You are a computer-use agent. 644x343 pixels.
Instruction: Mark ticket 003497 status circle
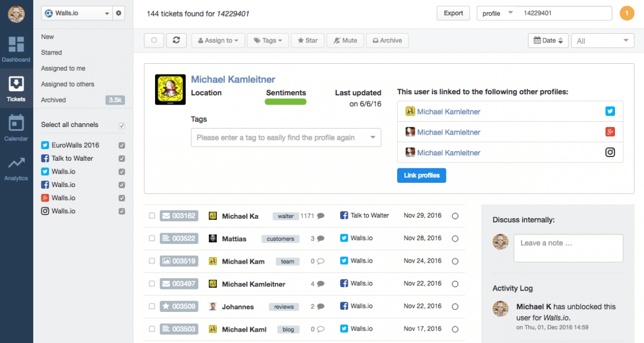click(455, 284)
